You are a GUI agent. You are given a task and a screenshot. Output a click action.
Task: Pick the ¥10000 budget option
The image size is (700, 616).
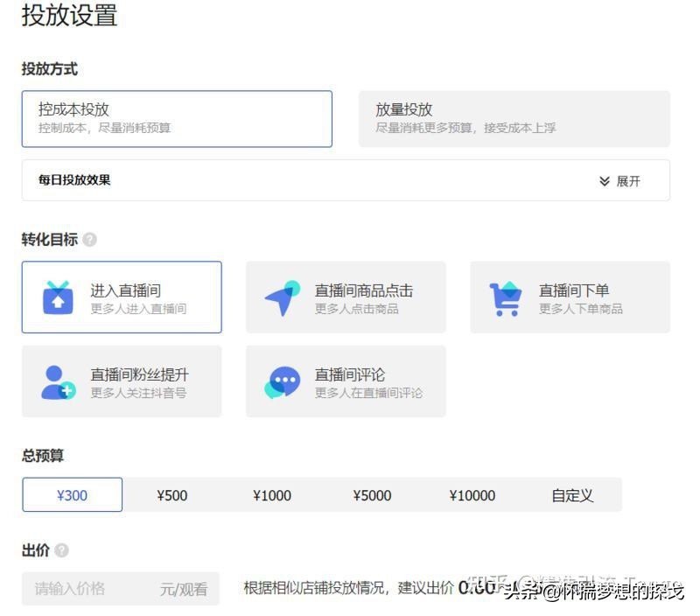472,494
